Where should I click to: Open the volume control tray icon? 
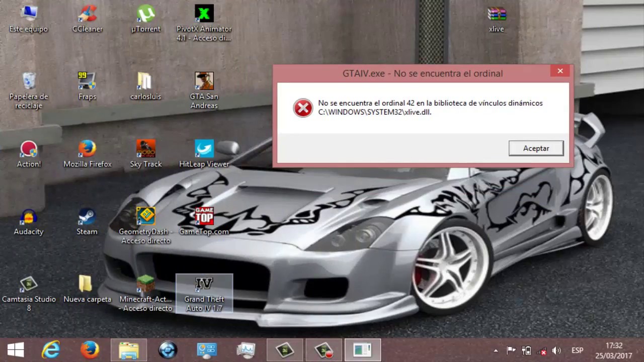tap(556, 350)
